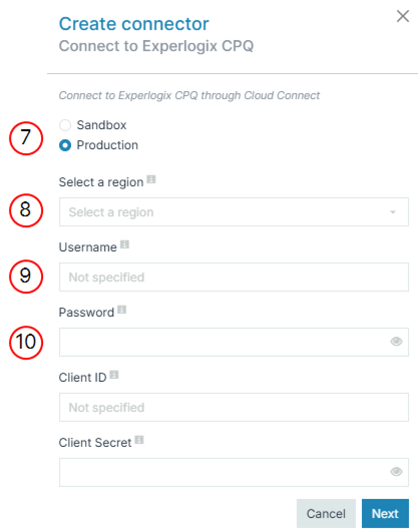Click step marker number 10
Screen dimensions: 418x532
pyautogui.click(x=26, y=342)
